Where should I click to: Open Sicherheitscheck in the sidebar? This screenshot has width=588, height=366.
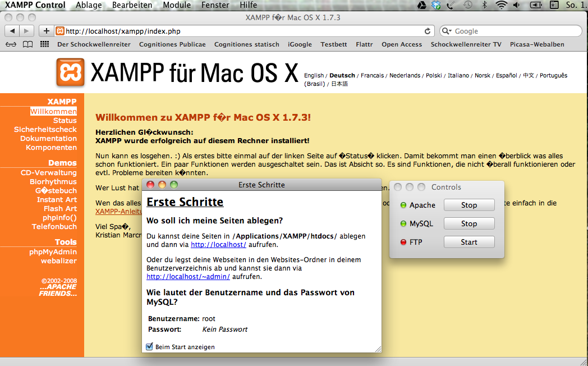45,129
